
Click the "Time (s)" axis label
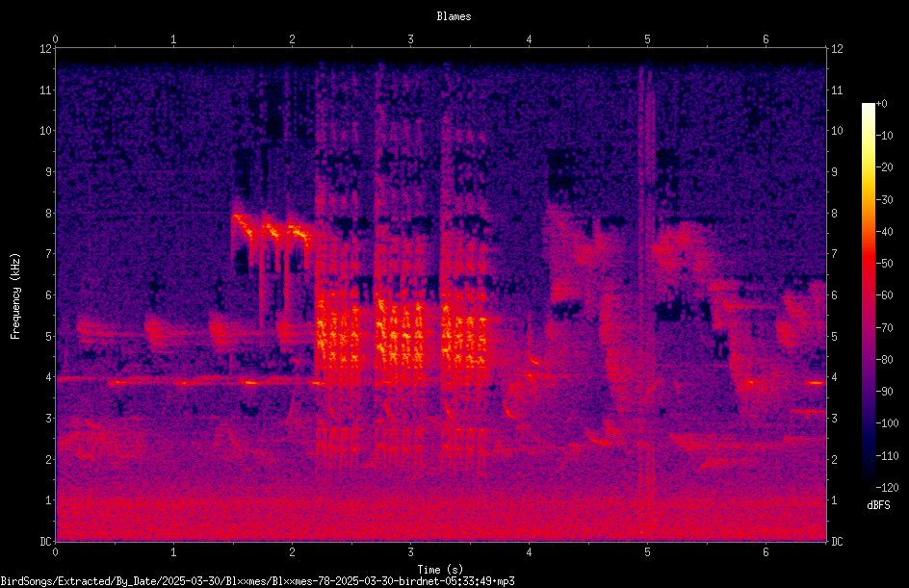pos(441,570)
